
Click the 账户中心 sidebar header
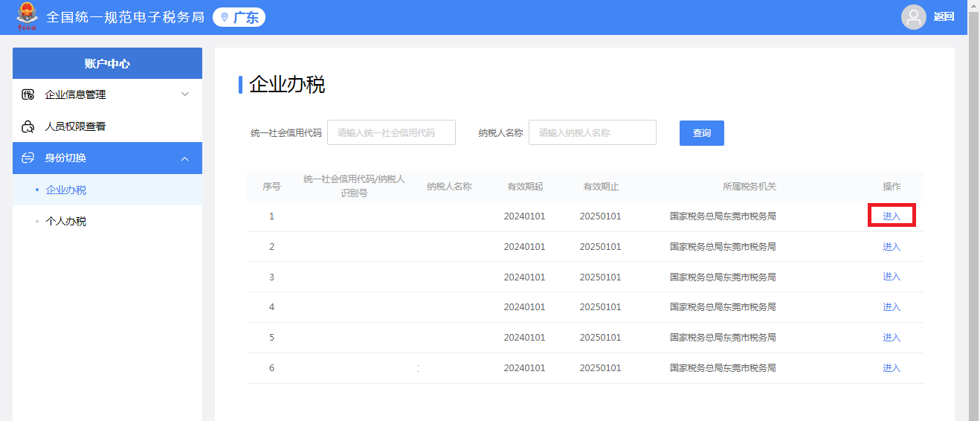(107, 63)
